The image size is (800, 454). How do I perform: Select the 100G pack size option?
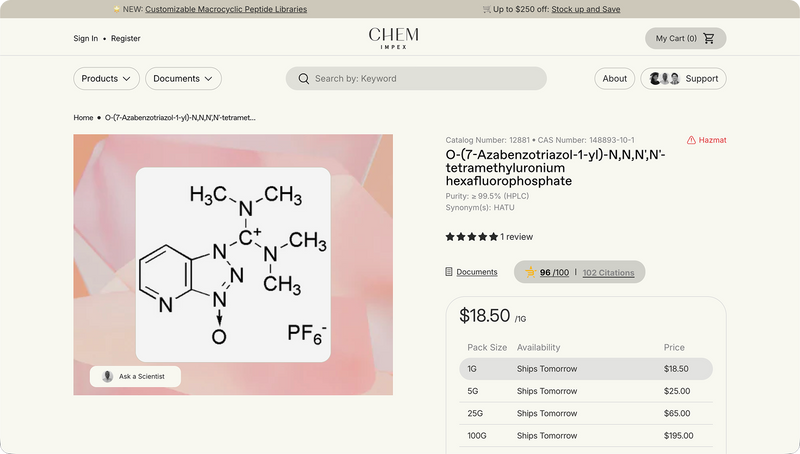(587, 435)
